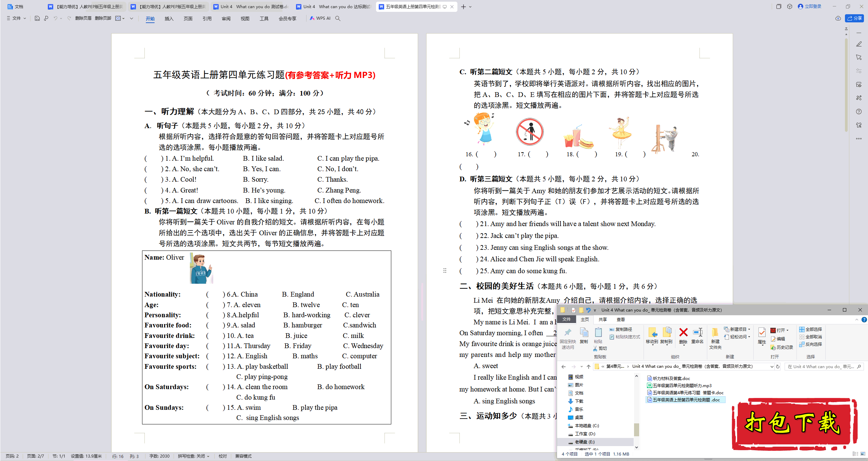This screenshot has width=868, height=461.
Task: Click the login button in WPS title bar
Action: [x=810, y=6]
